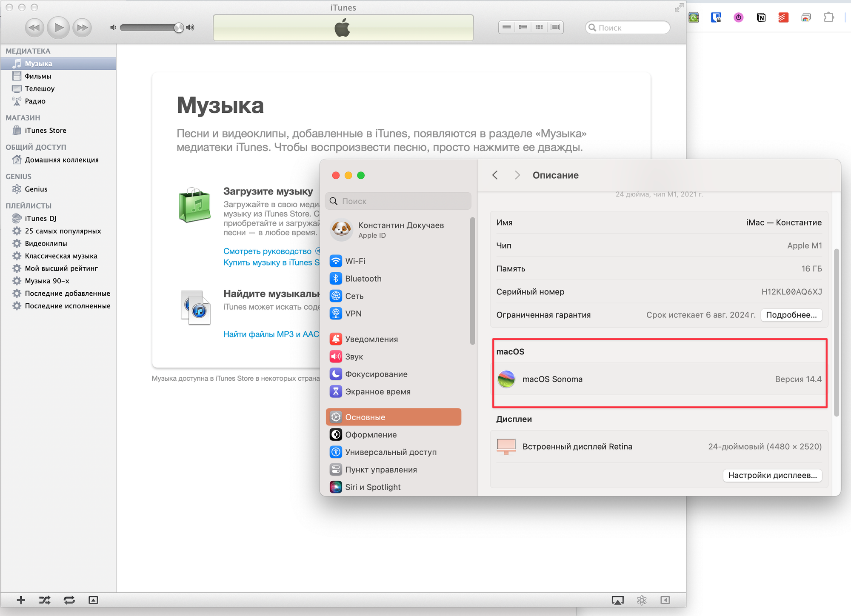Go back with the previous track button
The height and width of the screenshot is (616, 851).
click(34, 28)
